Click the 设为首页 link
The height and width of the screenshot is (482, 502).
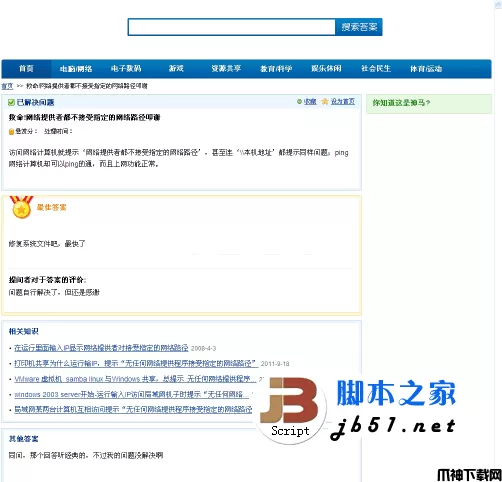click(343, 101)
